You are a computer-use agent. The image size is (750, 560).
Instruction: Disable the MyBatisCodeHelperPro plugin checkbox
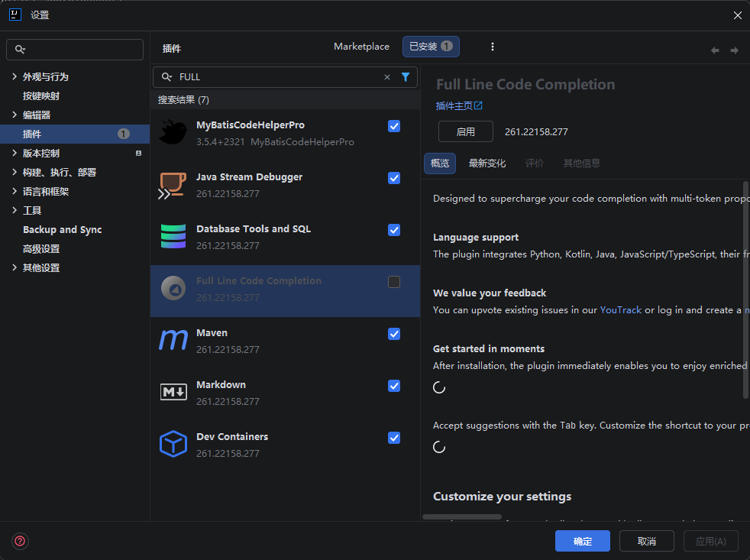[394, 126]
